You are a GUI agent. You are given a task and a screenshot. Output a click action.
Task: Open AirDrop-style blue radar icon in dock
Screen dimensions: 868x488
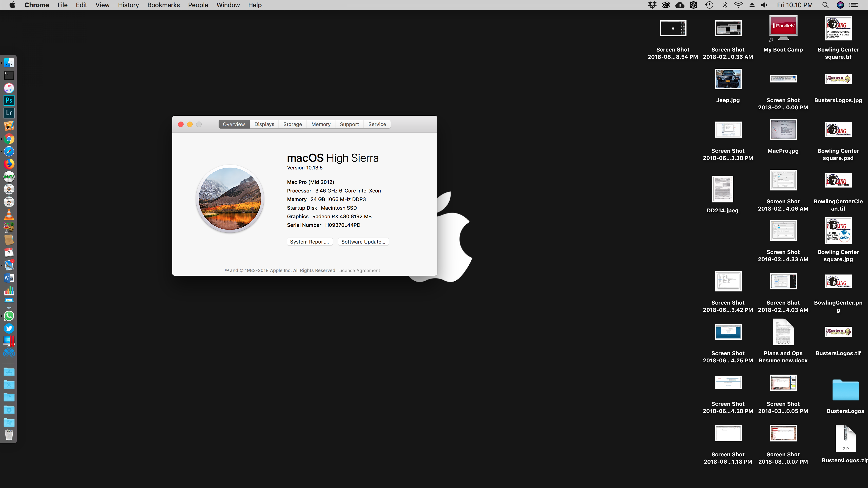(9, 354)
